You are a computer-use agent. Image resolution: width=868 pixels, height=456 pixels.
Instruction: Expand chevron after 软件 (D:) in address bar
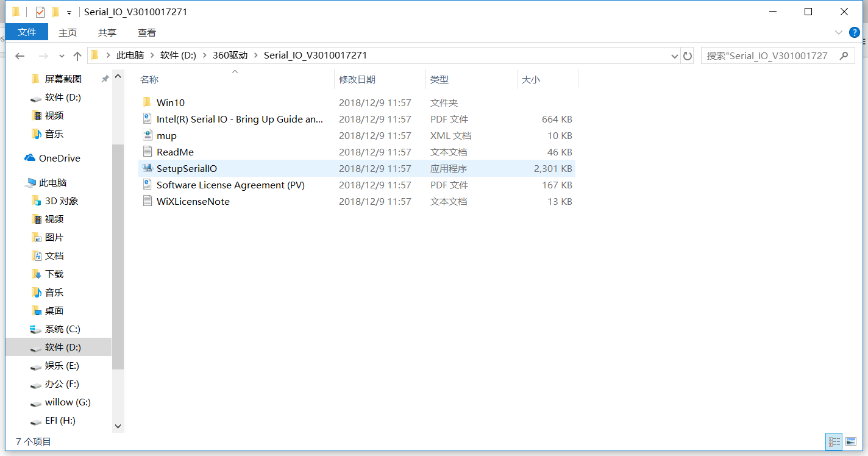pos(204,55)
